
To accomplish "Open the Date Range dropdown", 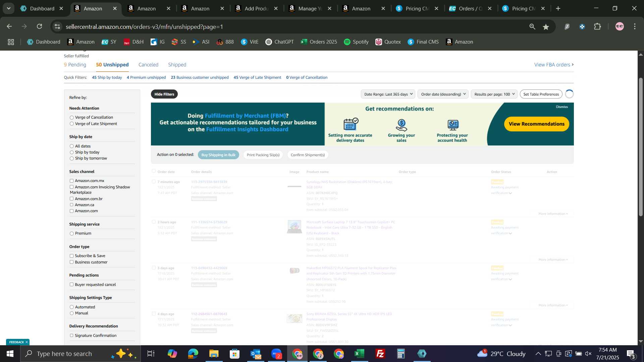I will (x=388, y=94).
